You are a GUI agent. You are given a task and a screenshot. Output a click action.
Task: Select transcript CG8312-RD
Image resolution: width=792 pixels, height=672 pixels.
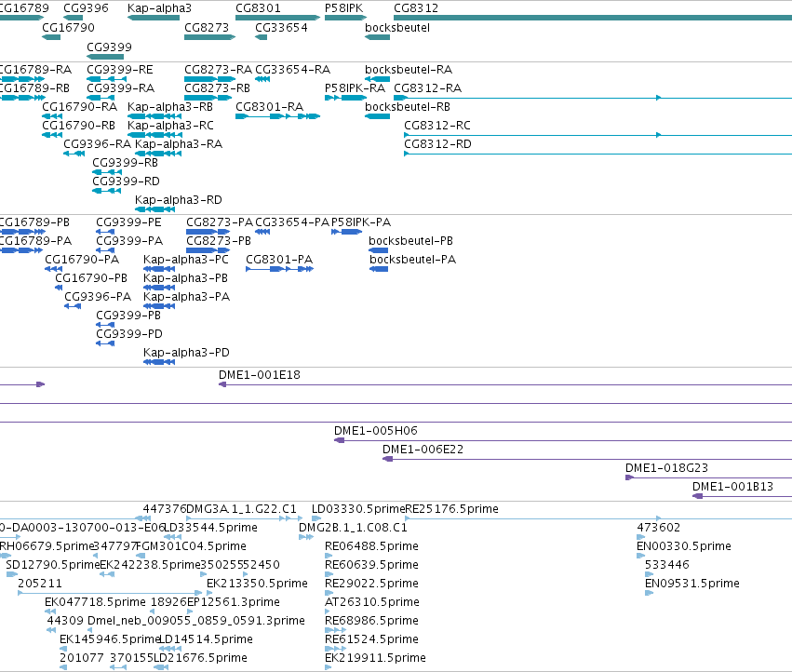point(438,144)
